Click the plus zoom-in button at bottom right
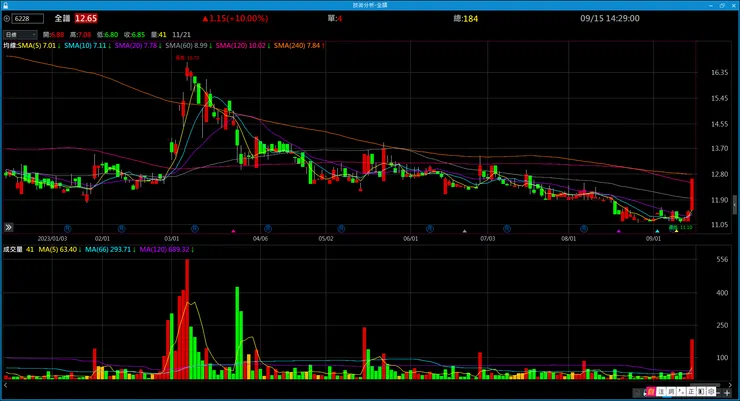Image resolution: width=740 pixels, height=401 pixels. [x=727, y=393]
